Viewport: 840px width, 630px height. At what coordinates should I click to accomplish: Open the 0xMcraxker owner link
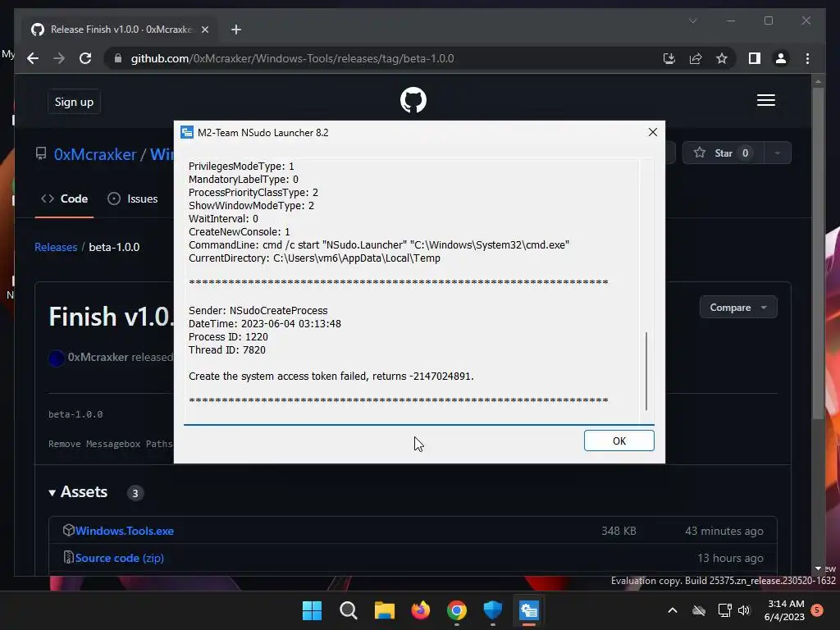pos(95,154)
